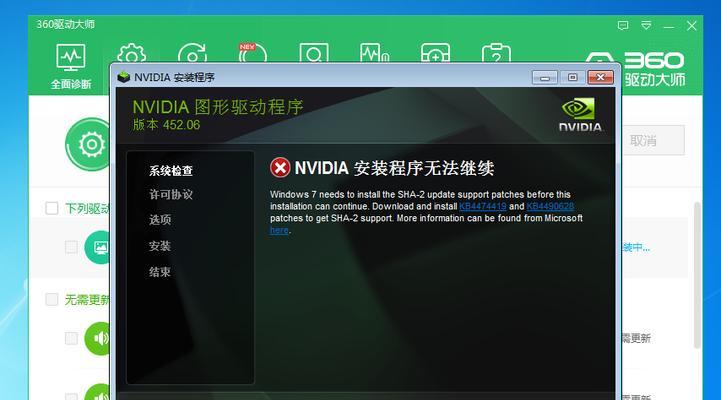Click 取消 button in 360驱动大师

[653, 140]
